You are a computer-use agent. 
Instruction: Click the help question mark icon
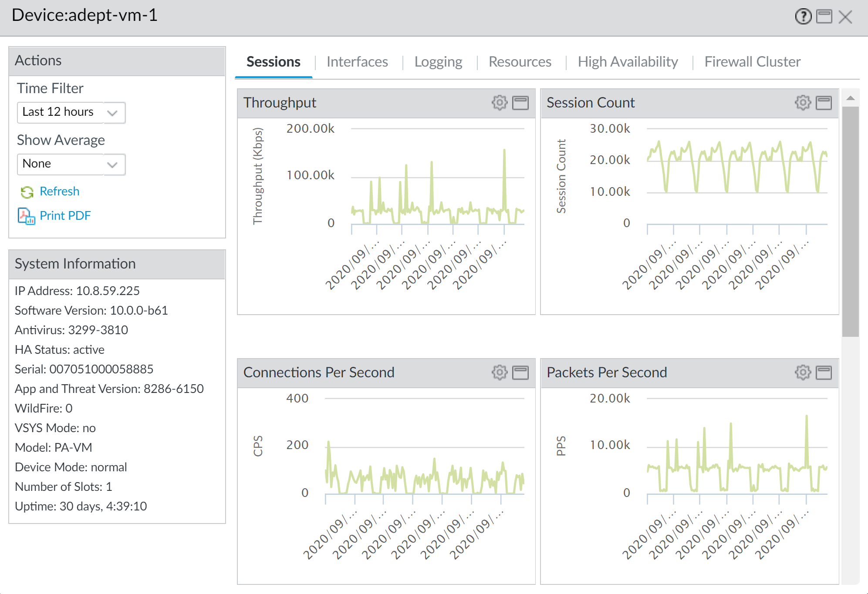pos(803,17)
